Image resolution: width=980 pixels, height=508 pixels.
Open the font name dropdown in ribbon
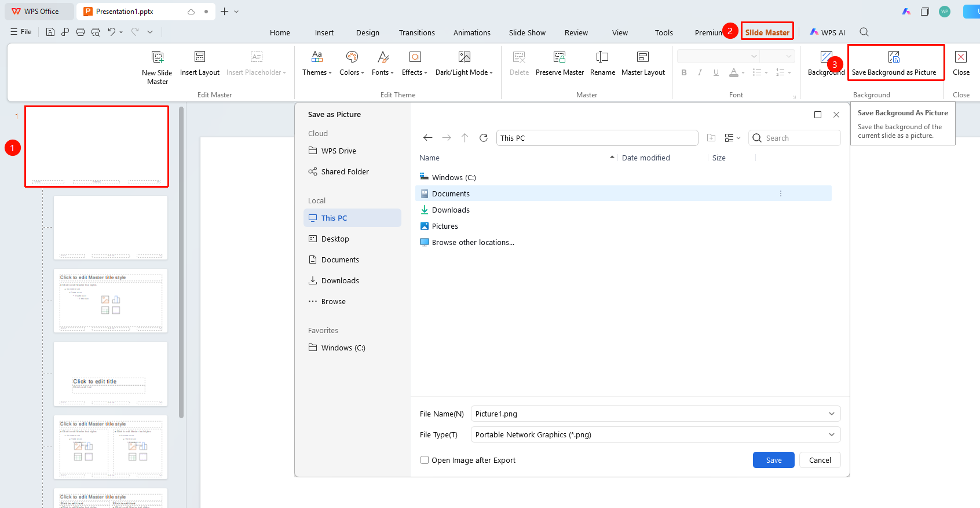[754, 56]
